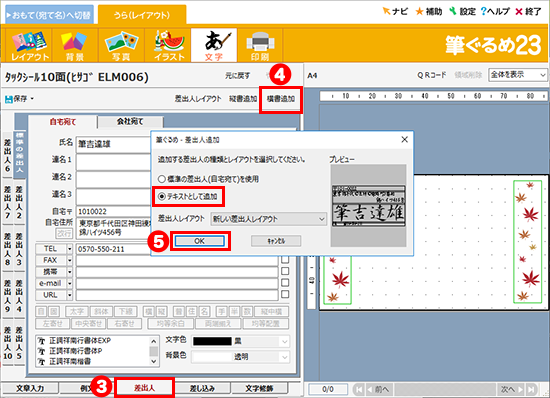Open the 写真 photo icon
This screenshot has width=550, height=398.
click(x=121, y=46)
